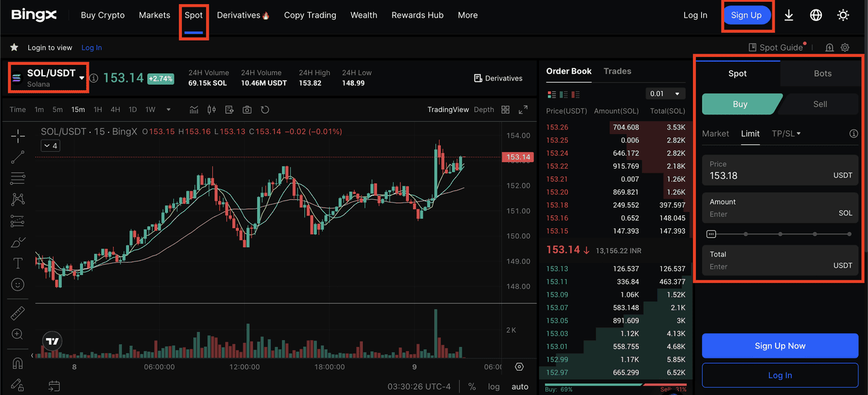Open chart settings gear at bottom right
This screenshot has width=868, height=395.
tap(519, 367)
